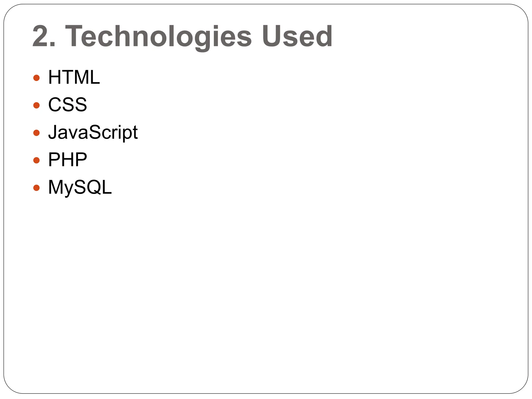
Task: Click the "Java" part of JavaScript
Action: tap(68, 132)
